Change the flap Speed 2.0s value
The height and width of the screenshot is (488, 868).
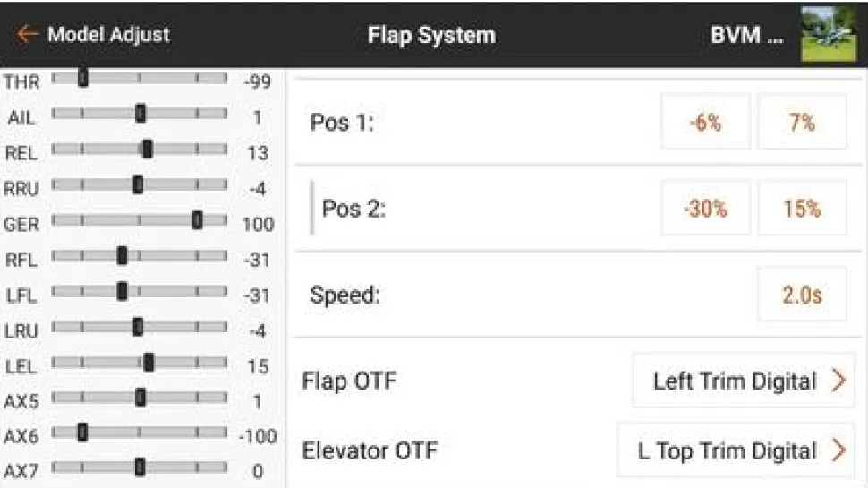802,295
